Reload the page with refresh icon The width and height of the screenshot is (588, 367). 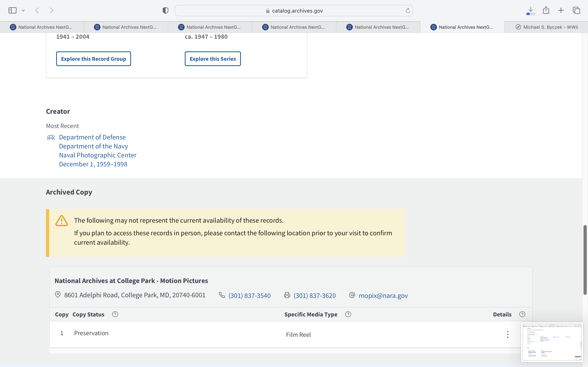[x=408, y=10]
